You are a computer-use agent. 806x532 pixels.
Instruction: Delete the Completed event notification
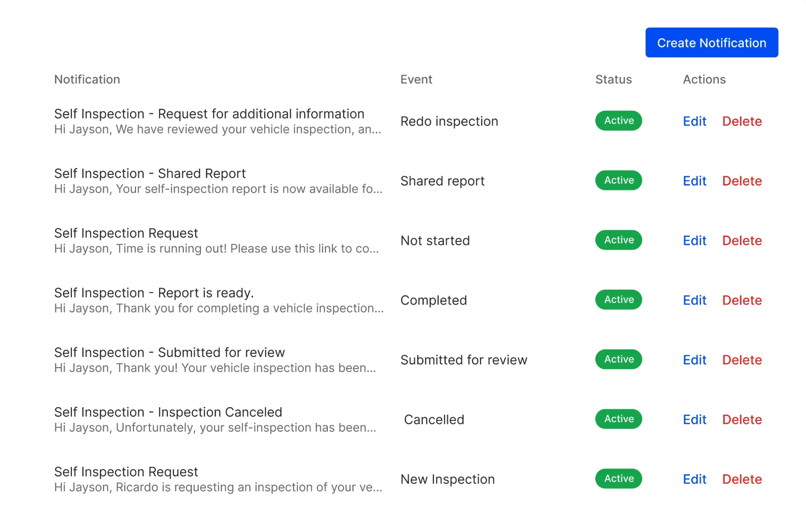[742, 300]
